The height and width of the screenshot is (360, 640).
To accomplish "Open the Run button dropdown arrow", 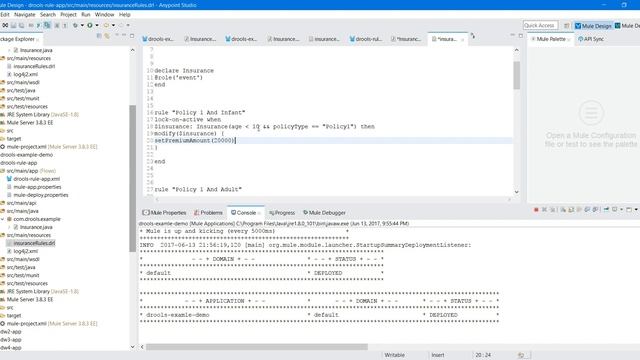I will pos(97,25).
